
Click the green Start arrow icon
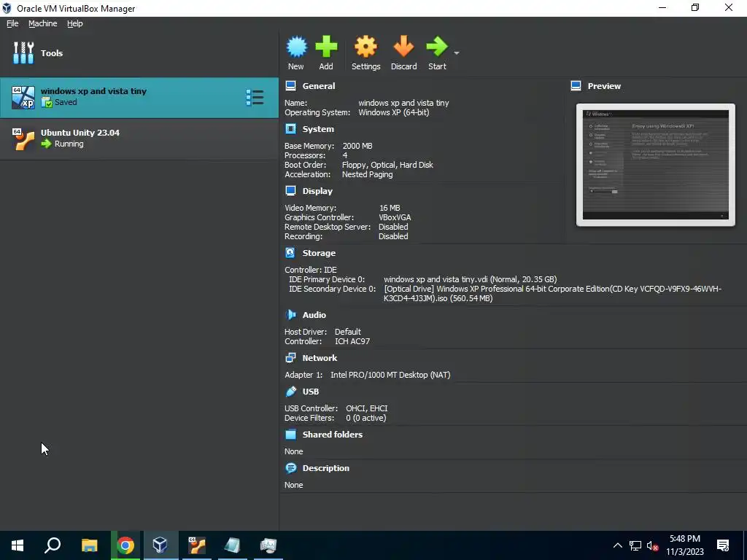437,47
